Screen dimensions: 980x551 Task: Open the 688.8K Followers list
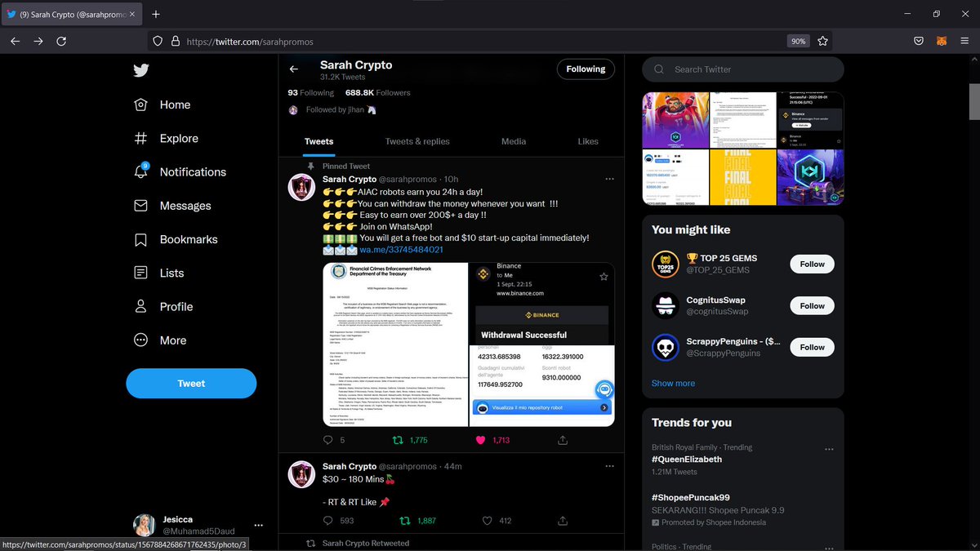(377, 92)
